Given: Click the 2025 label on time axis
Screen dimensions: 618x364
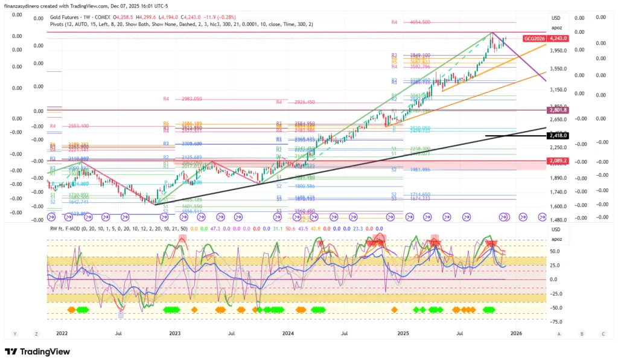Looking at the screenshot, I should click(403, 333).
